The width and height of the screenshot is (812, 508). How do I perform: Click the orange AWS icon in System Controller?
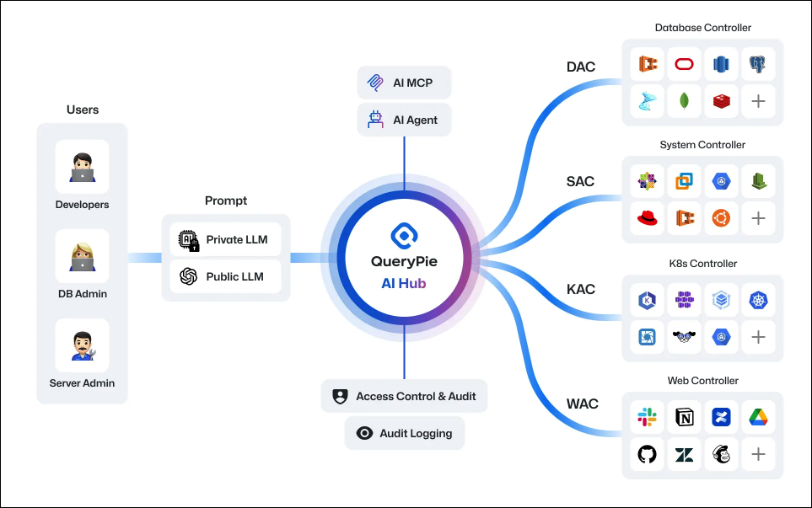[684, 218]
